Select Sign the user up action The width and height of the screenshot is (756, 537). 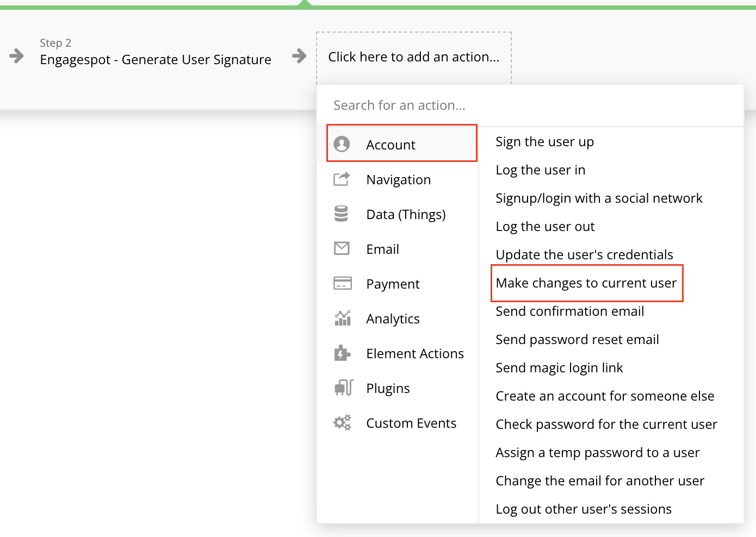click(545, 142)
